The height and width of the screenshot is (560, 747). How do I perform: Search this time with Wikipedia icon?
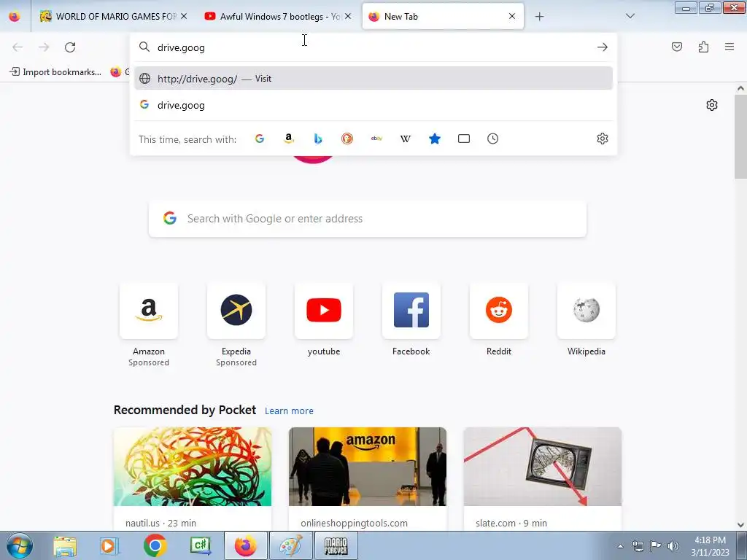tap(406, 139)
